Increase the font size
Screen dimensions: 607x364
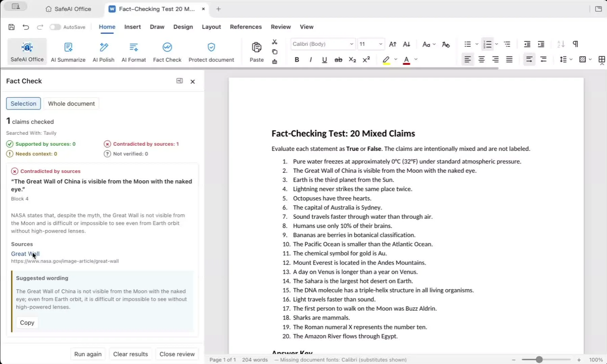(x=393, y=44)
